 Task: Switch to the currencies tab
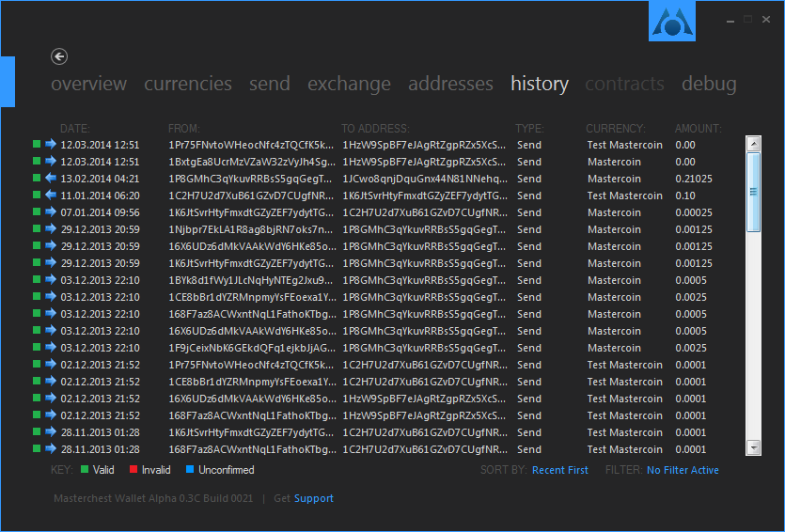click(x=188, y=84)
